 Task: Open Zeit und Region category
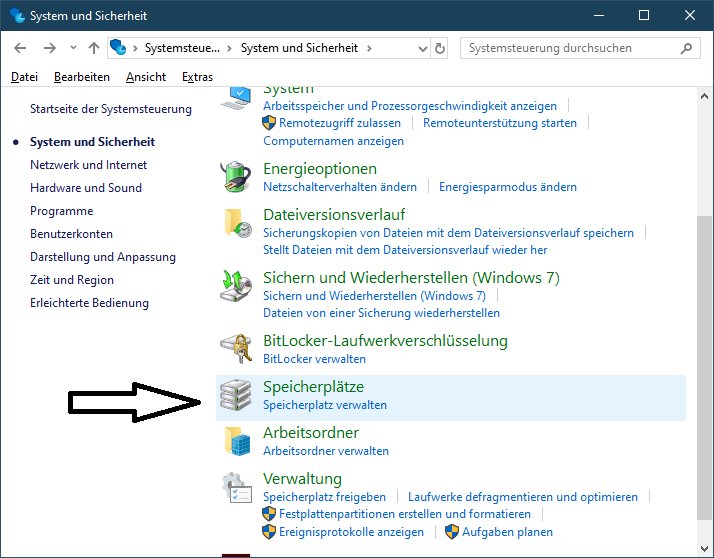pyautogui.click(x=72, y=280)
